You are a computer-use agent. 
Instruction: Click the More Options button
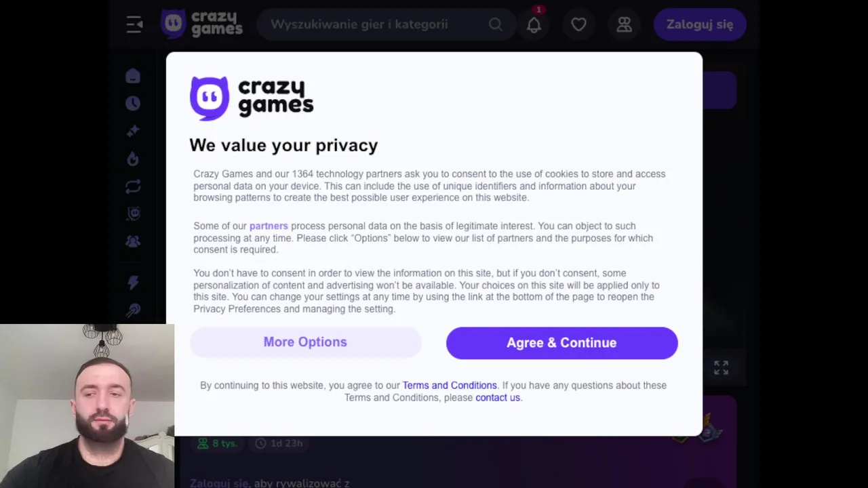(305, 342)
